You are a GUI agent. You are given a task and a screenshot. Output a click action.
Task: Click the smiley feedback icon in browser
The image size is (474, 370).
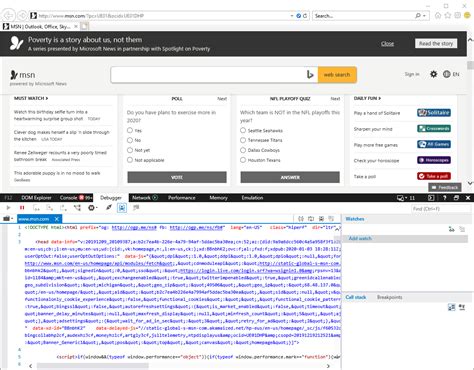467,15
